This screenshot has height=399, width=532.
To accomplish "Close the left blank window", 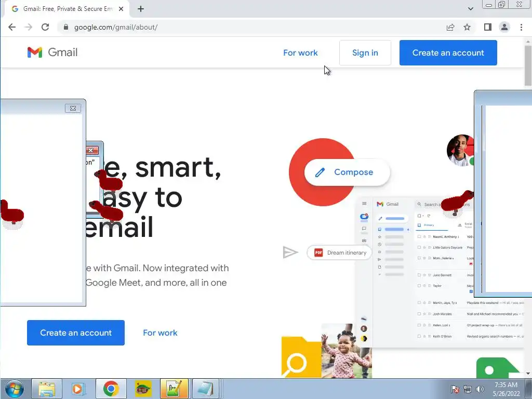I will [x=73, y=108].
